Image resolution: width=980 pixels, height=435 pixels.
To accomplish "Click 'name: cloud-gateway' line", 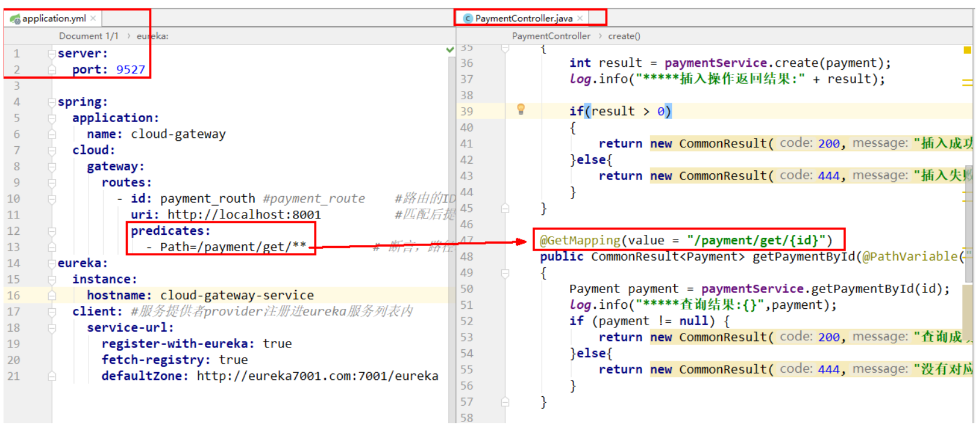I will point(156,134).
